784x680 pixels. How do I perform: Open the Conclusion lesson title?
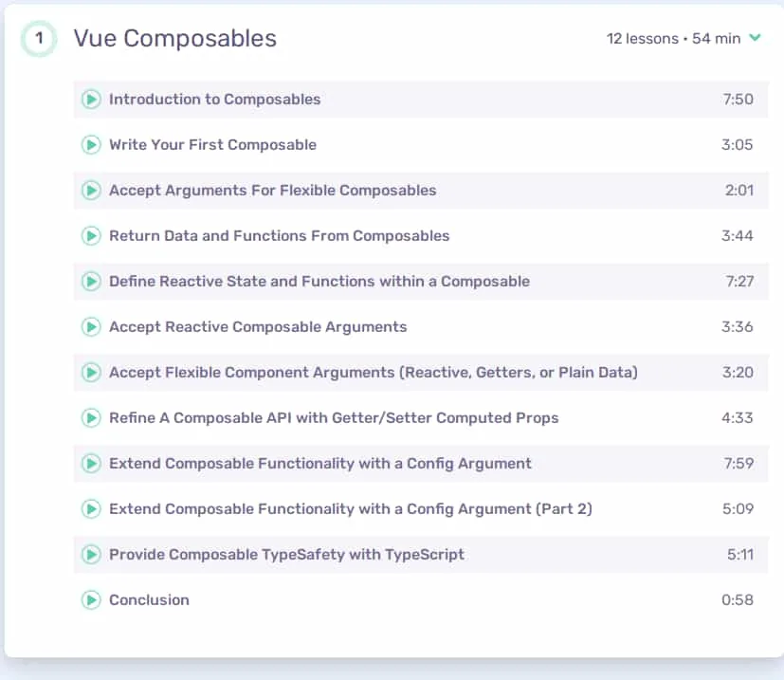point(149,600)
